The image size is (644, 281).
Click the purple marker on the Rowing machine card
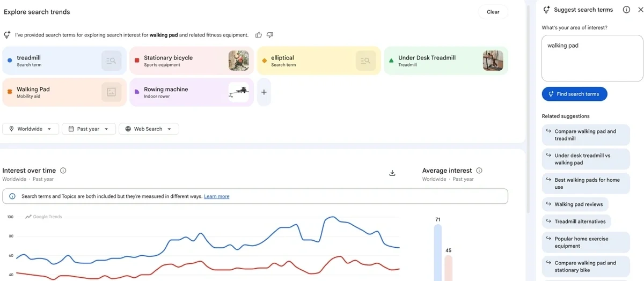click(137, 92)
